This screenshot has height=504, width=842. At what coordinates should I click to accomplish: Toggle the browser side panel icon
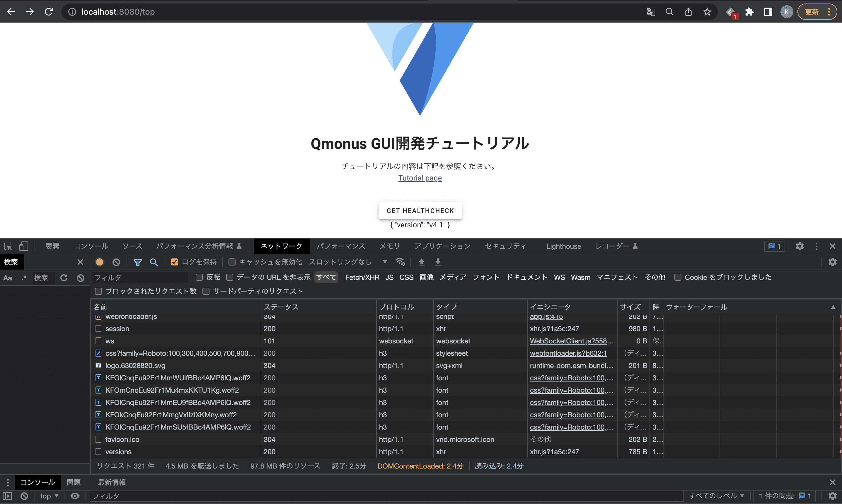click(x=768, y=12)
